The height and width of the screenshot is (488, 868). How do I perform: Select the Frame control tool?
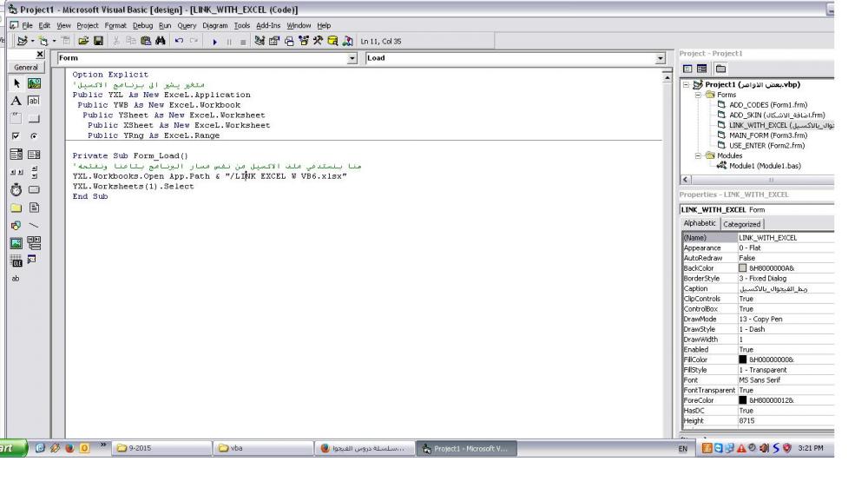(x=16, y=119)
